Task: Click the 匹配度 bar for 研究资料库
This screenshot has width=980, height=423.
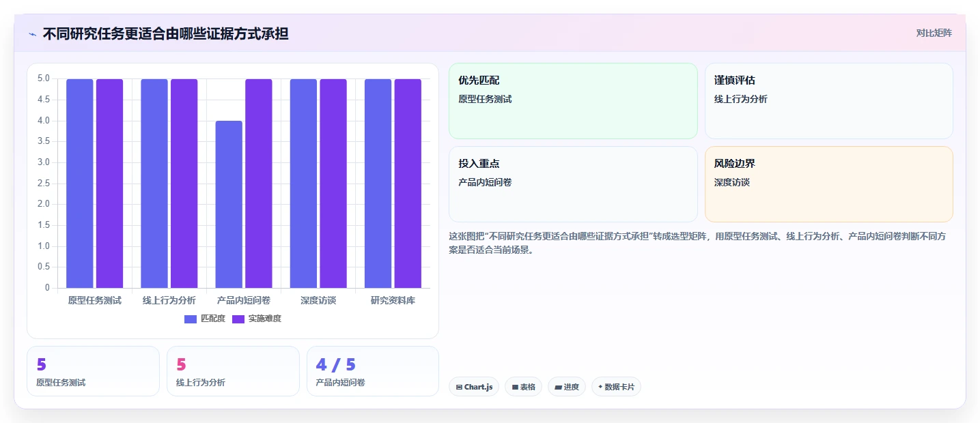Action: (x=378, y=184)
